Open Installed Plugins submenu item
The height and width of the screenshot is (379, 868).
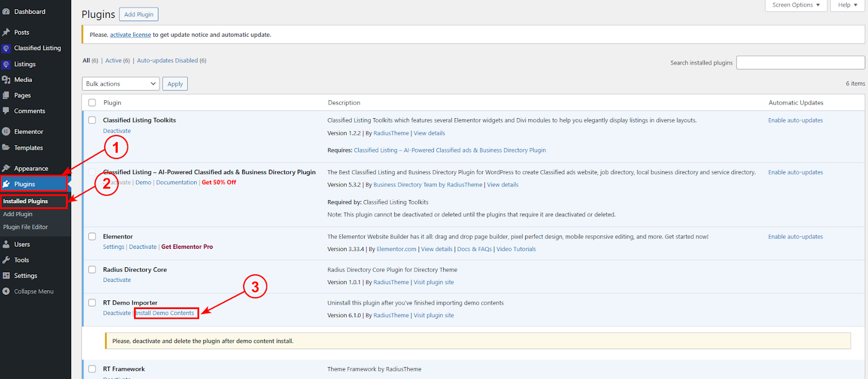pyautogui.click(x=25, y=201)
